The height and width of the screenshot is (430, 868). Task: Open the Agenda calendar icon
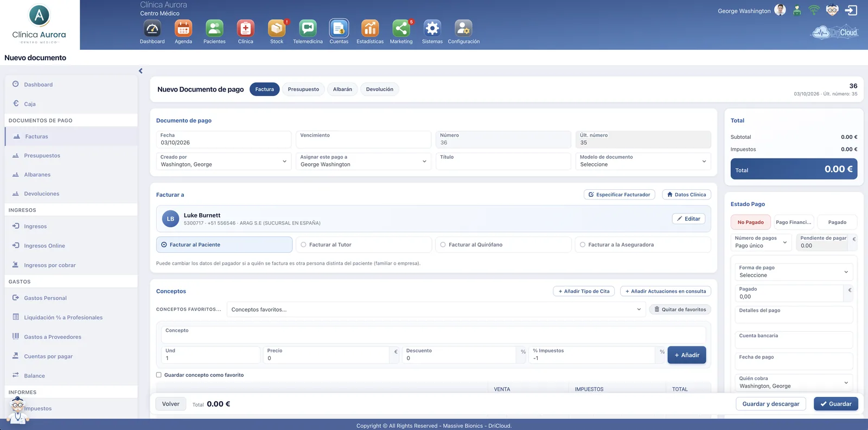[183, 28]
